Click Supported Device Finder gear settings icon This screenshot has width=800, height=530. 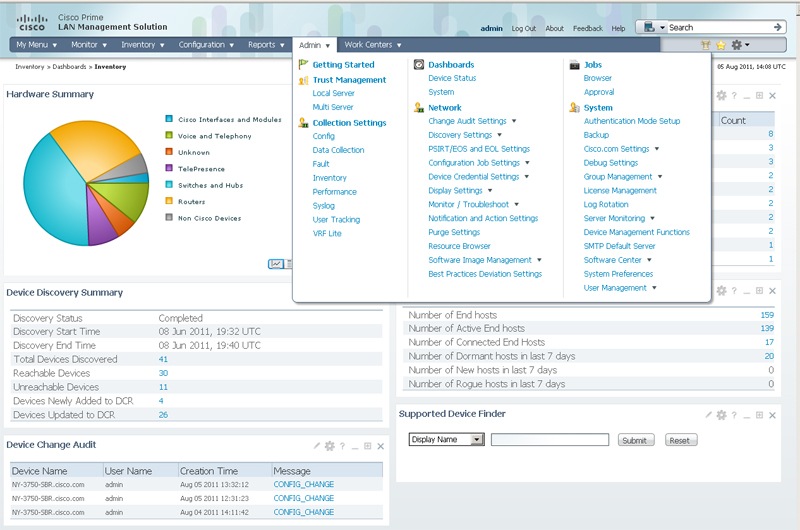tap(721, 415)
